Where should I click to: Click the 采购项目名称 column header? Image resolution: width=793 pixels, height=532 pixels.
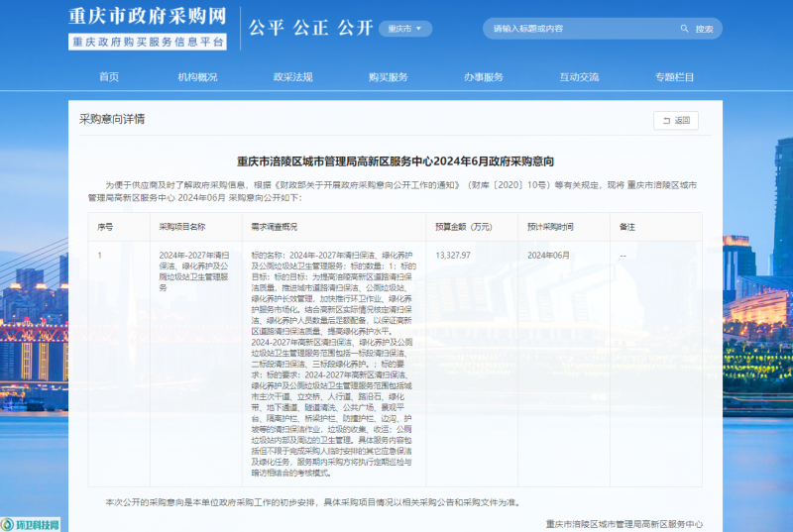pos(182,226)
